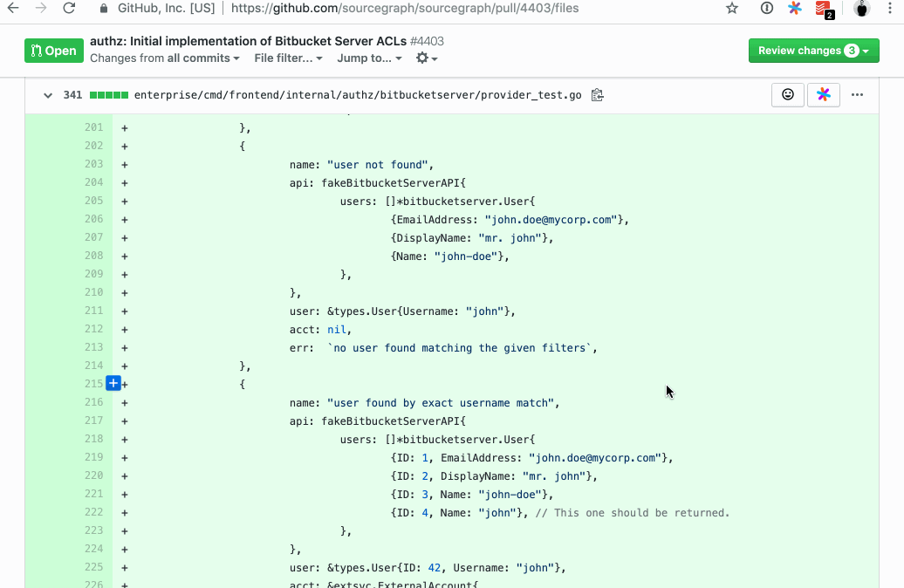Open the browser profile avatar
The height and width of the screenshot is (588, 904).
coord(861,8)
